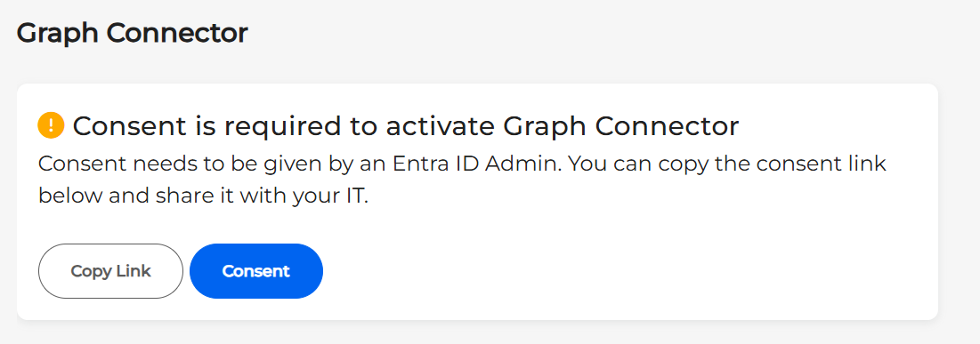Click the words 'activate Graph Connector' in title
The width and height of the screenshot is (980, 344).
pyautogui.click(x=563, y=127)
